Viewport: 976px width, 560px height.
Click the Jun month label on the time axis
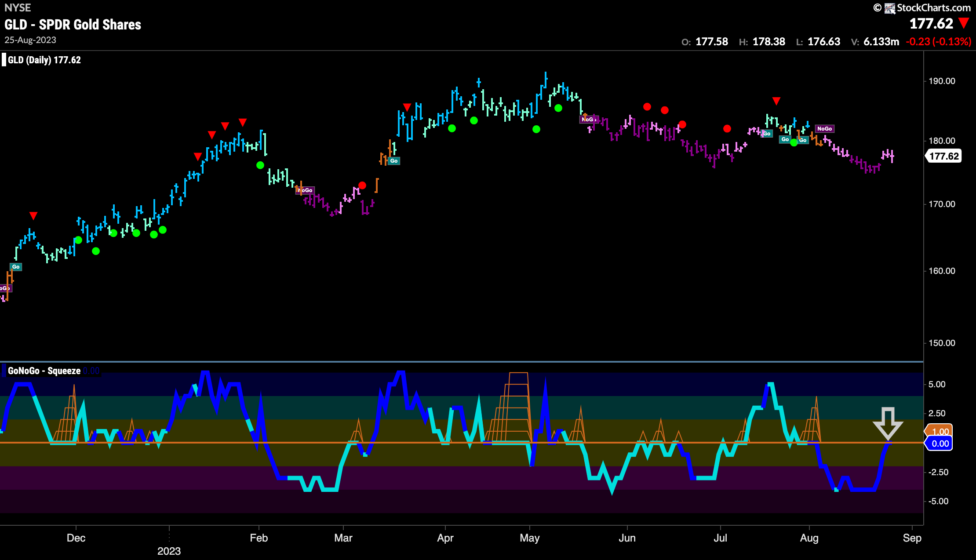627,538
